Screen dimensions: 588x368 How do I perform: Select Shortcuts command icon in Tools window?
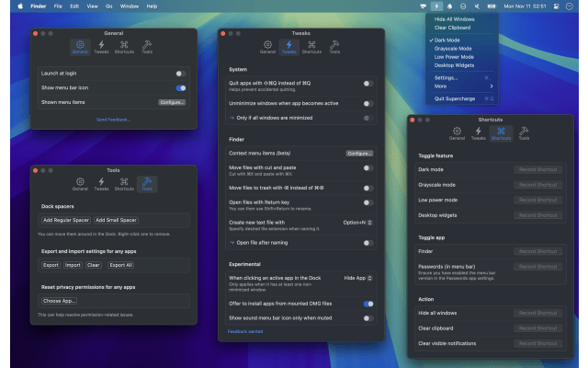tap(124, 182)
